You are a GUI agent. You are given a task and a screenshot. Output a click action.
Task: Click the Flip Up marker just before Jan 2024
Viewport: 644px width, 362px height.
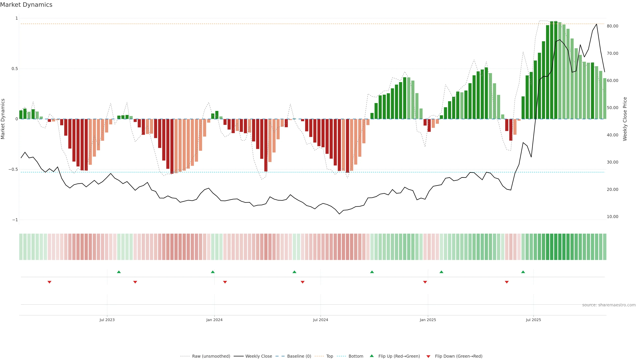(213, 272)
